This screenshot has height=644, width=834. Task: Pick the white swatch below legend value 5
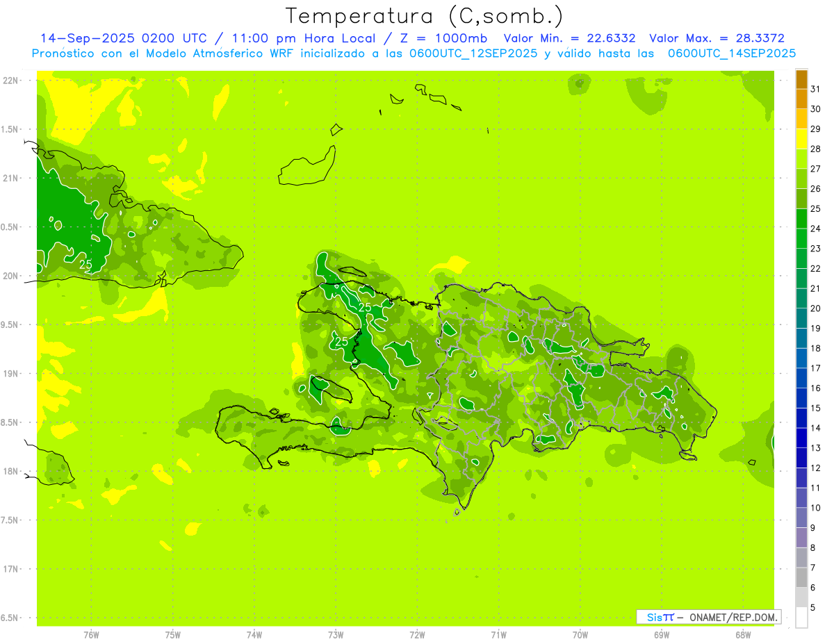pos(801,618)
